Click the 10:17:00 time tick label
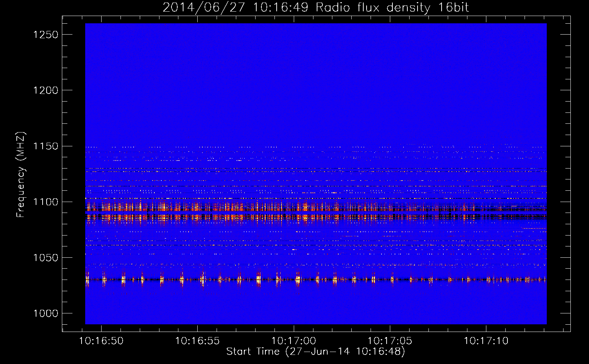Screen dimensions: 589x364 coord(293,341)
